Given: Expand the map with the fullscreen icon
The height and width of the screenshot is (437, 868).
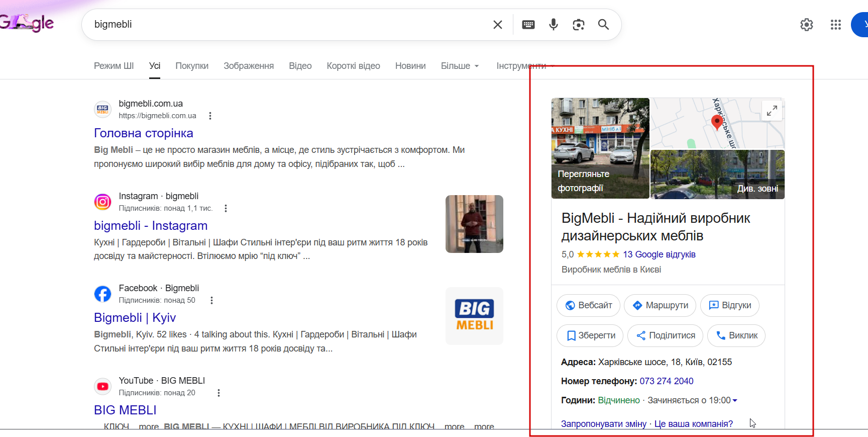Looking at the screenshot, I should 772,110.
